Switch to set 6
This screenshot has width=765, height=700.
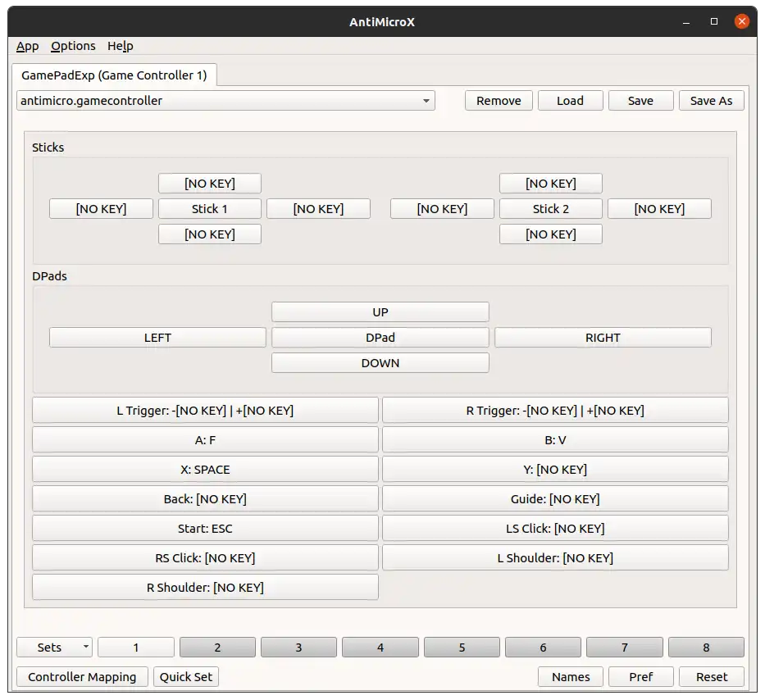pyautogui.click(x=543, y=648)
